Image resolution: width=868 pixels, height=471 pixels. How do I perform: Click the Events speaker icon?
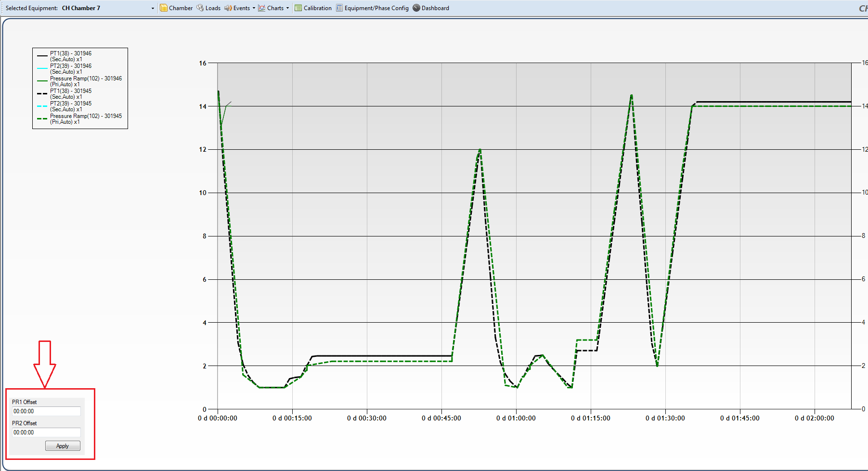228,8
